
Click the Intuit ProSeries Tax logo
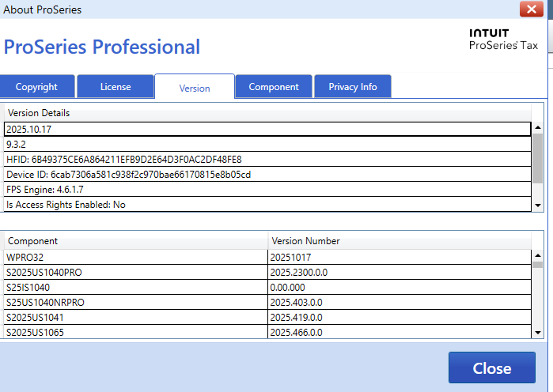pyautogui.click(x=503, y=40)
